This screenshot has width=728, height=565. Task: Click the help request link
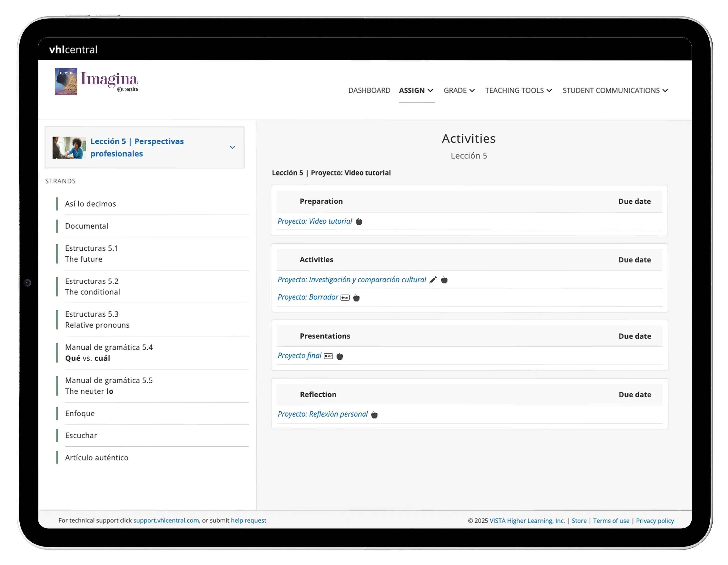point(248,520)
